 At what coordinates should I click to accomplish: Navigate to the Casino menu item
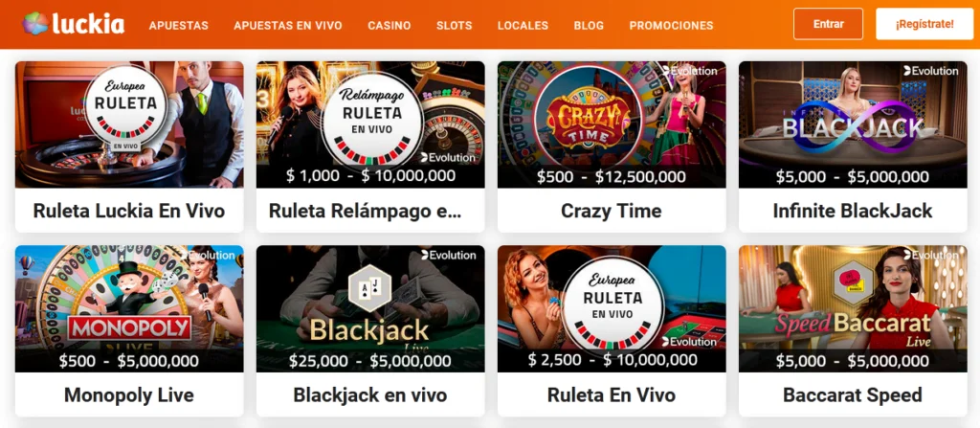tap(390, 26)
